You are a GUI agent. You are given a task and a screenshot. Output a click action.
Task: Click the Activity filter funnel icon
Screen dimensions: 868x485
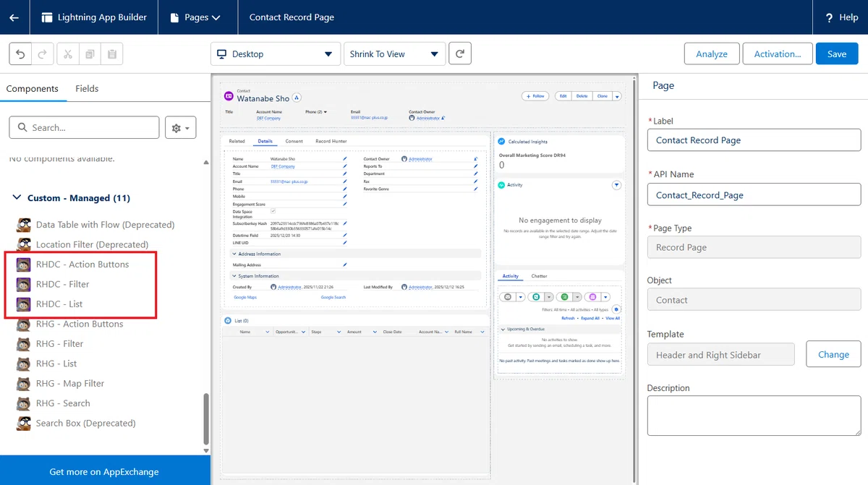coord(617,185)
